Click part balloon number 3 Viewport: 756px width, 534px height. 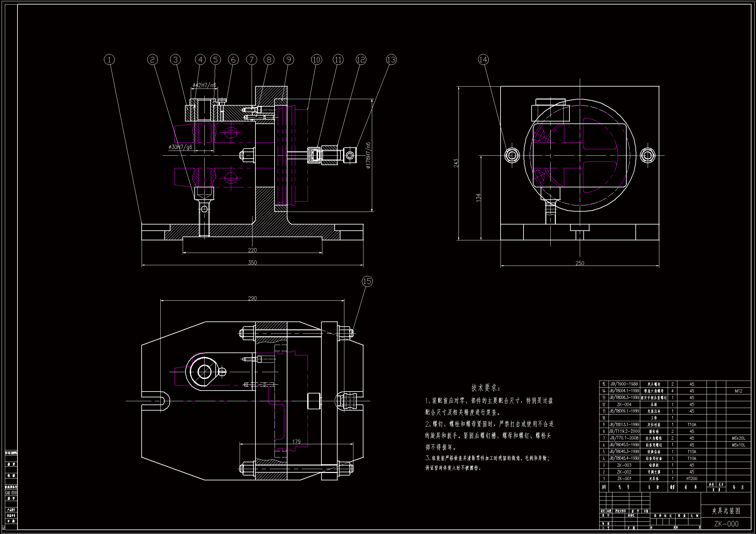coord(175,59)
